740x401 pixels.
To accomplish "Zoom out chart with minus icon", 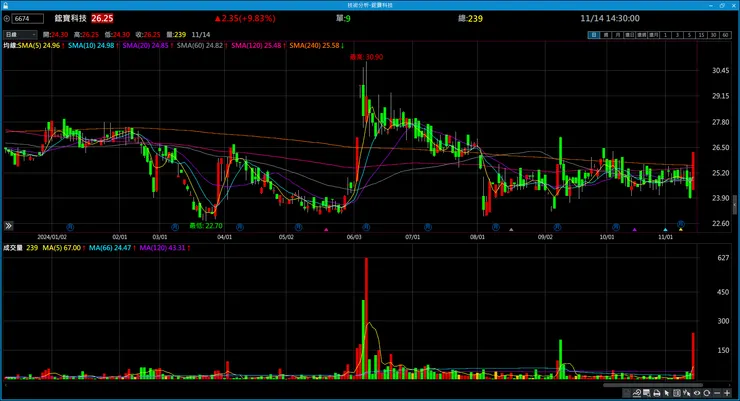I will click(x=717, y=393).
